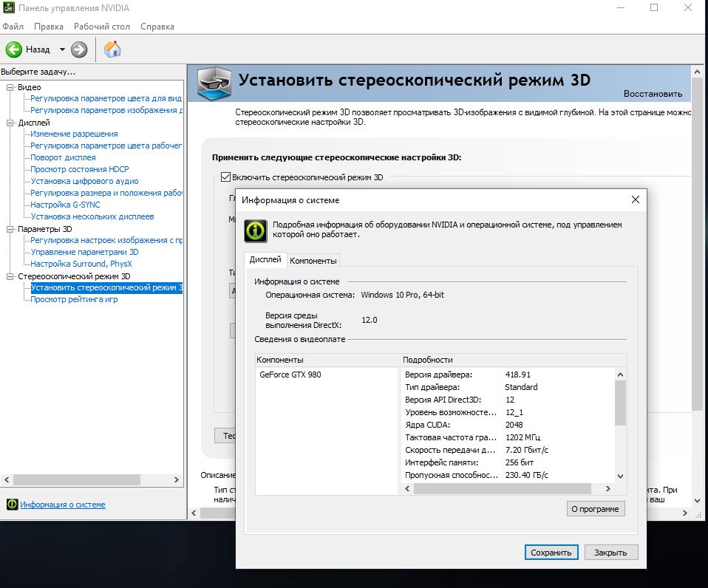Click the О программе button

[596, 508]
